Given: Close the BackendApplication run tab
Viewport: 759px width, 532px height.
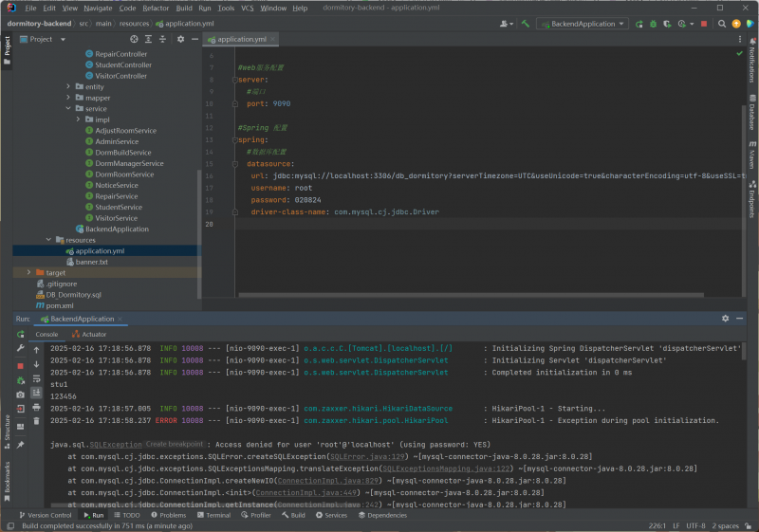Looking at the screenshot, I should point(120,319).
